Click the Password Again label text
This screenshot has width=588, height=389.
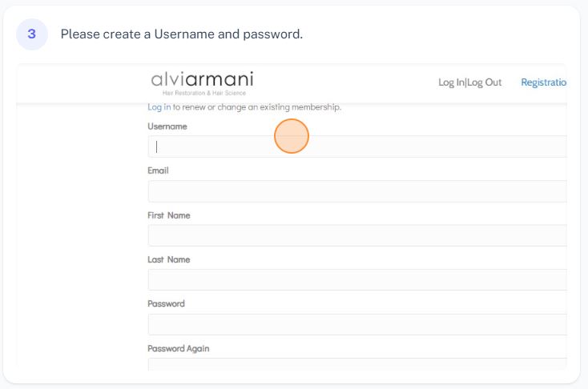point(179,348)
